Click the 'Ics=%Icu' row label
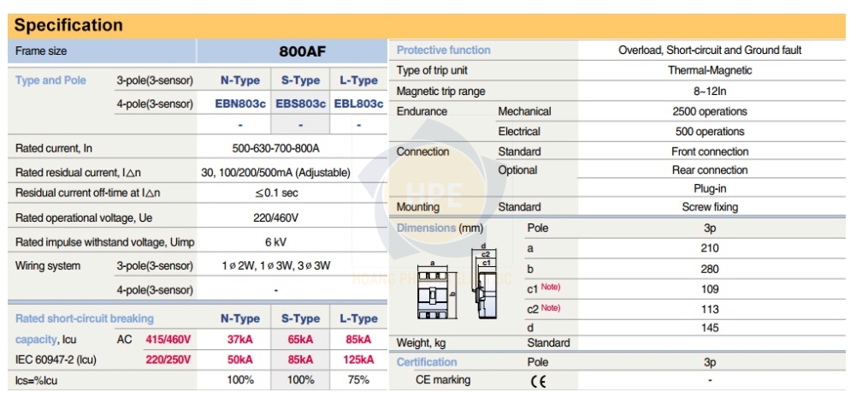This screenshot has width=868, height=404. tap(37, 381)
